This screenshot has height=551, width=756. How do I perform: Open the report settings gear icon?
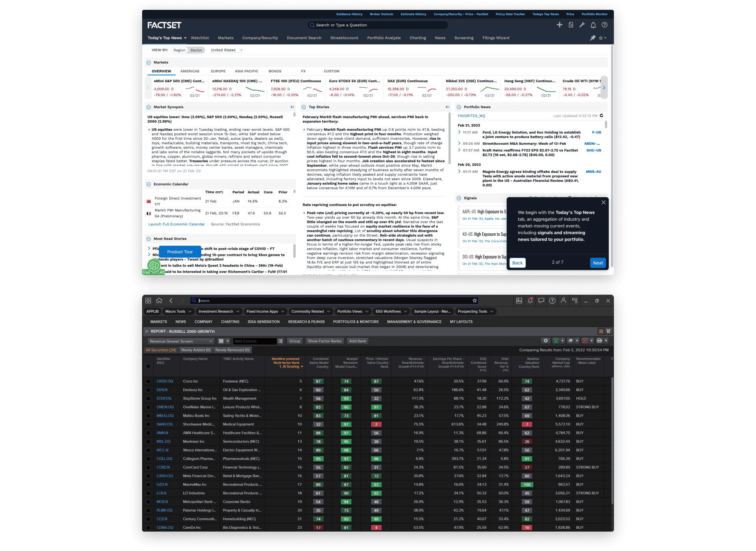click(x=546, y=341)
